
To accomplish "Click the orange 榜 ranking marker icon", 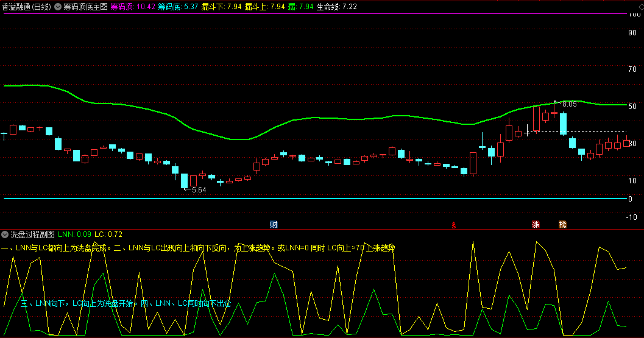I will (562, 224).
